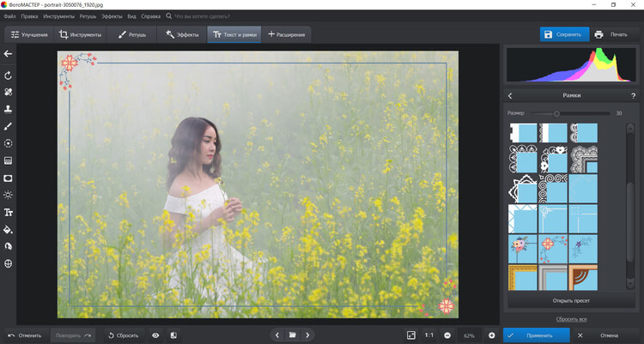Toggle the eye preview of original

click(155, 335)
